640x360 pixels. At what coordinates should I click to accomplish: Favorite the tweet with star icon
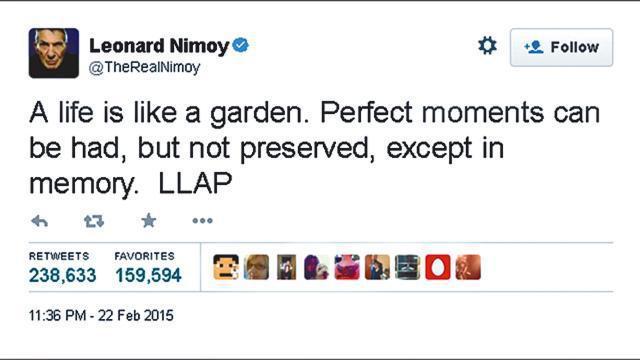coord(149,220)
